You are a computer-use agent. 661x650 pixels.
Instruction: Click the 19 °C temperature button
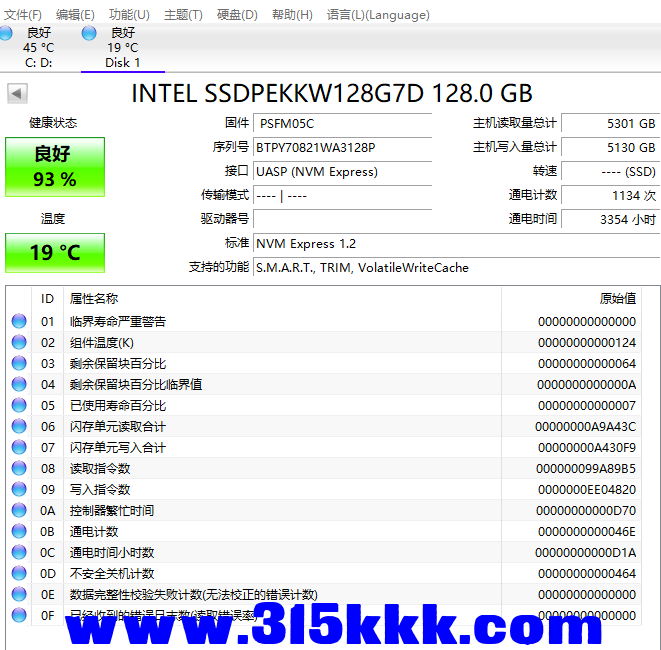click(x=55, y=253)
